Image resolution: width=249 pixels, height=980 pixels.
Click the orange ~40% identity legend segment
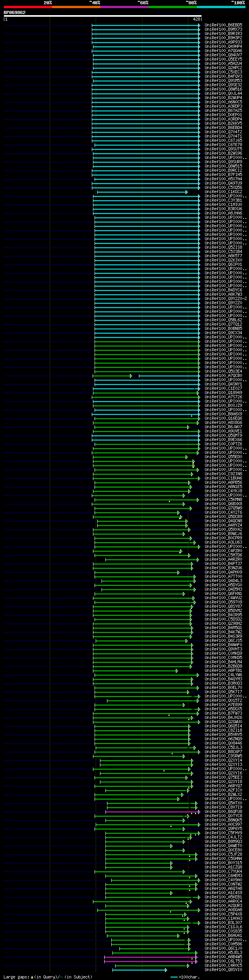(x=76, y=7)
